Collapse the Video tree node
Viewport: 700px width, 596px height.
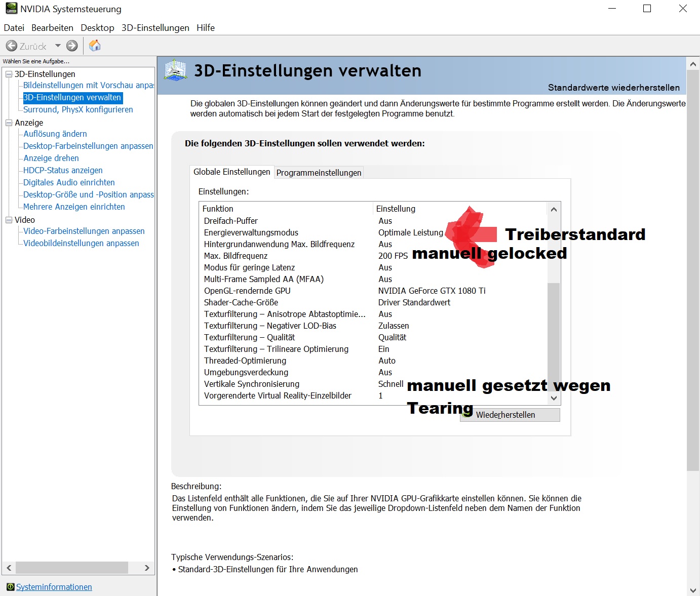coord(9,220)
